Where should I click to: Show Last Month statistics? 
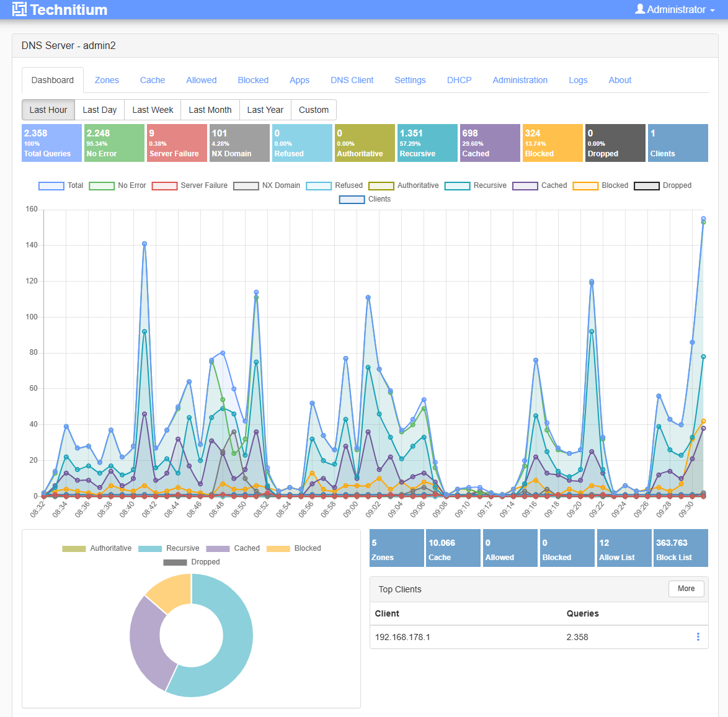pyautogui.click(x=210, y=110)
